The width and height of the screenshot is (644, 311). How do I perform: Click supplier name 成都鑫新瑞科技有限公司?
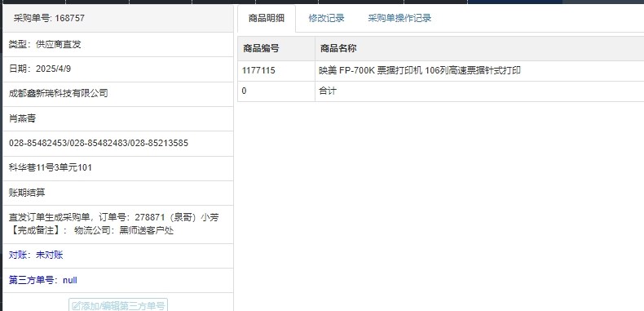click(x=59, y=93)
